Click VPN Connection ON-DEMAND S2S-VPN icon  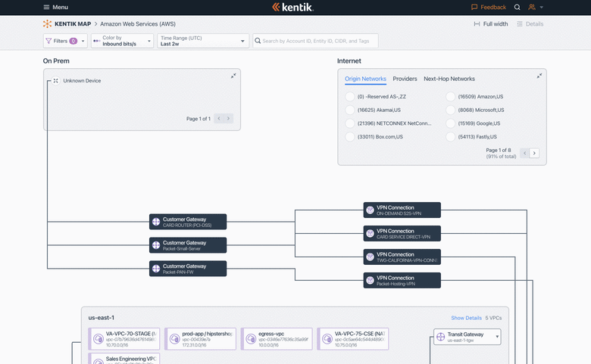(x=370, y=210)
